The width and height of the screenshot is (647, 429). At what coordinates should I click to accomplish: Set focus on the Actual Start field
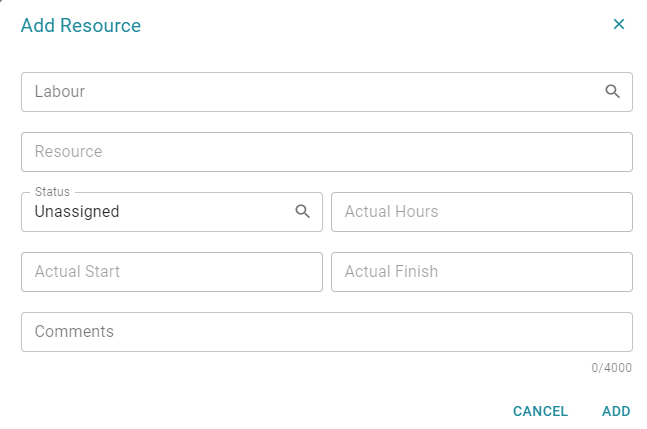coord(172,272)
